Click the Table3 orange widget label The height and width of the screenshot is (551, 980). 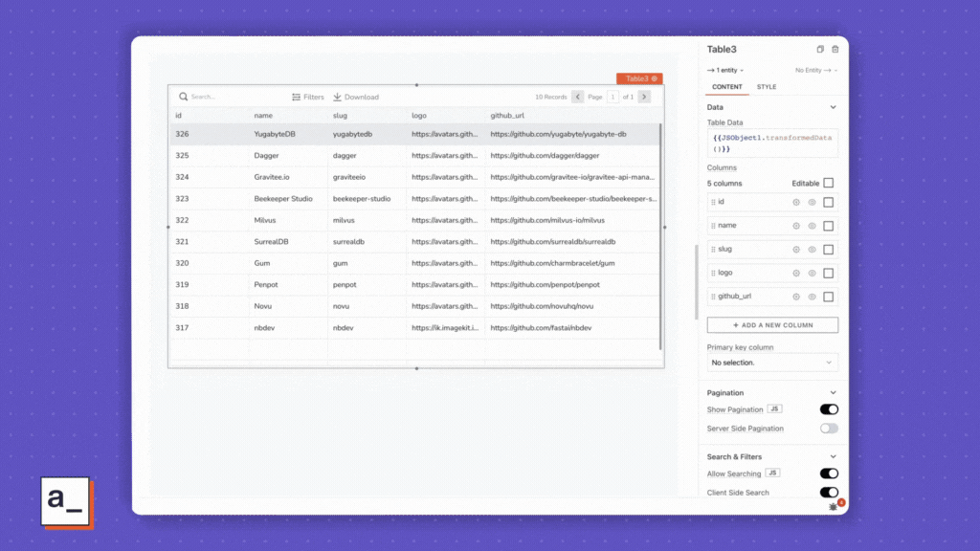click(639, 78)
